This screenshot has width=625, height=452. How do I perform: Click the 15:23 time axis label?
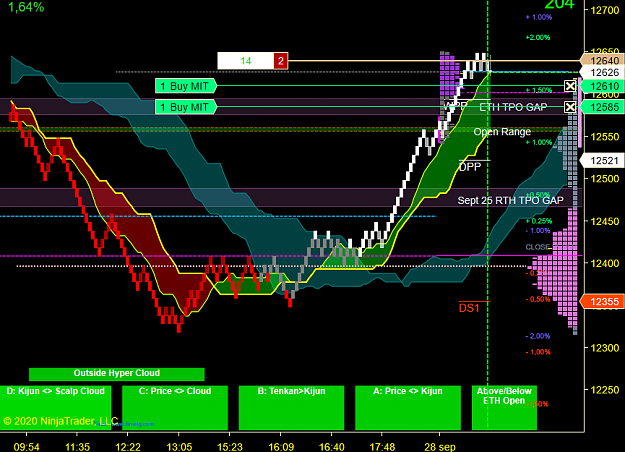230,447
